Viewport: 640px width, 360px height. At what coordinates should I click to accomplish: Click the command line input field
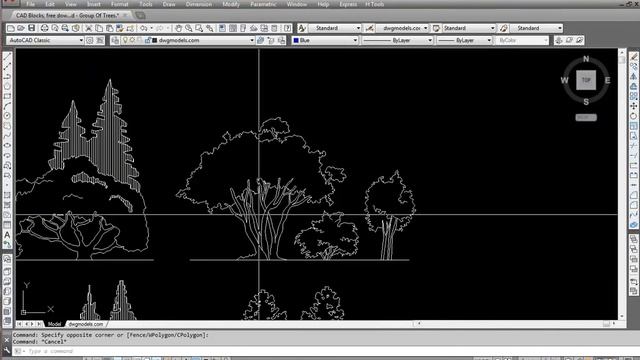327,351
